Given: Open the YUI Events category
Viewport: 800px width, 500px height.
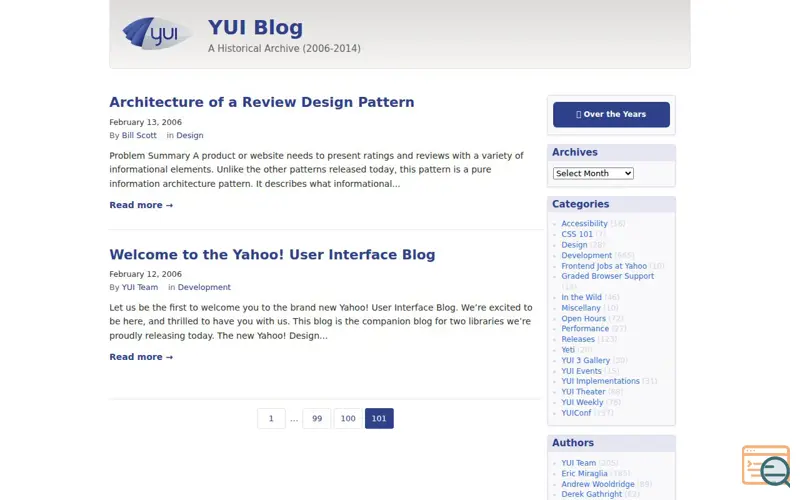Looking at the screenshot, I should coord(581,371).
